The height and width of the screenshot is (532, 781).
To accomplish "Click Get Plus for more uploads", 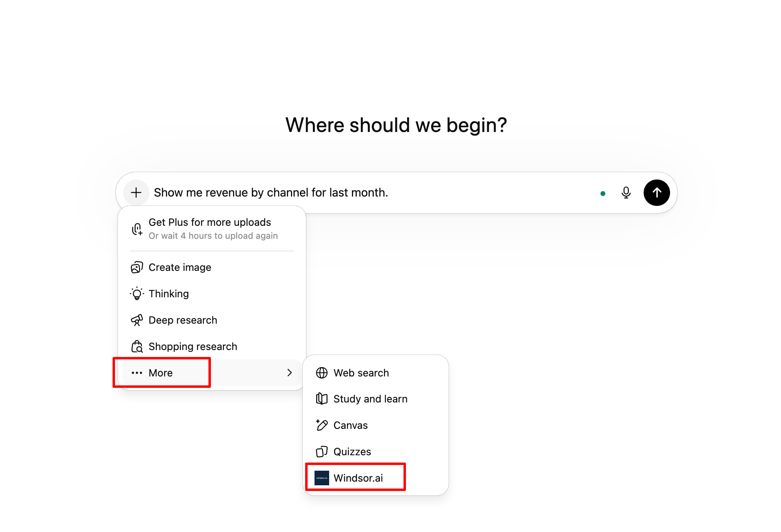I will point(210,228).
